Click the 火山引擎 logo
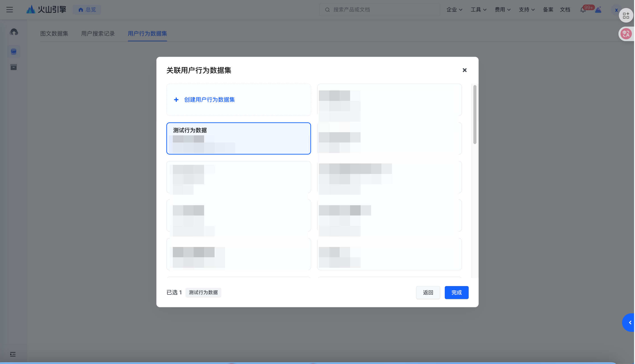635x364 pixels. pyautogui.click(x=46, y=10)
